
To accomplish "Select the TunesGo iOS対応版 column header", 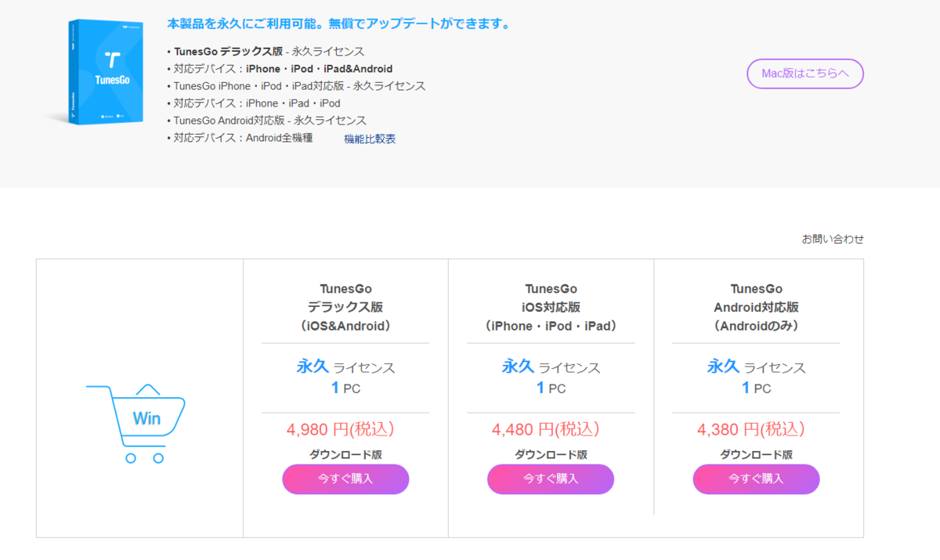I will point(550,307).
